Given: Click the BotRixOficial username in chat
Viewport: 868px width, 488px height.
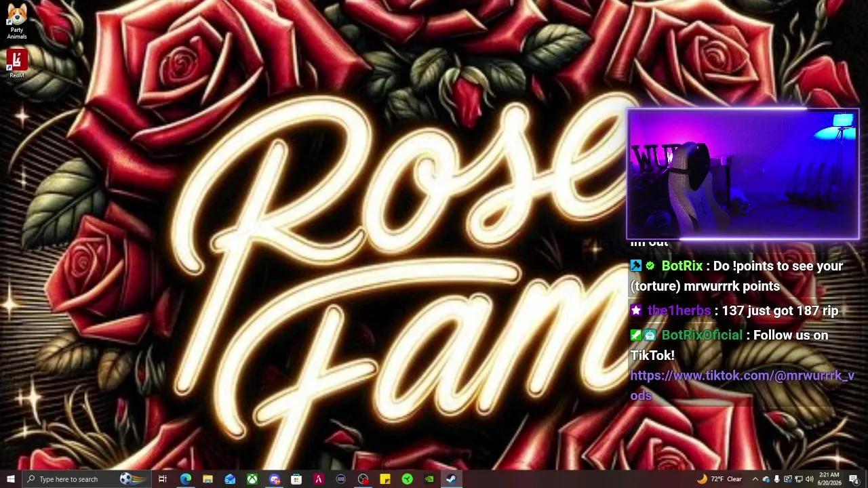Looking at the screenshot, I should pyautogui.click(x=702, y=335).
